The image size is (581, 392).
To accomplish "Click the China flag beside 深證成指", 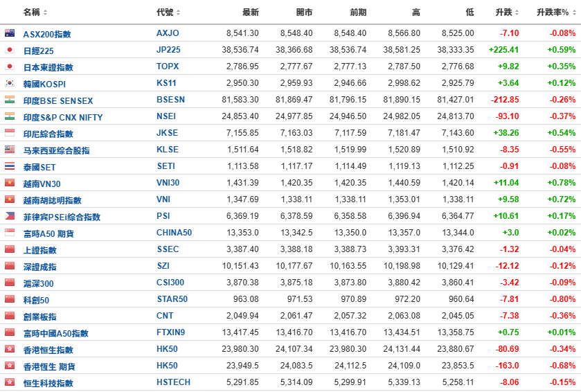I will pos(10,266).
